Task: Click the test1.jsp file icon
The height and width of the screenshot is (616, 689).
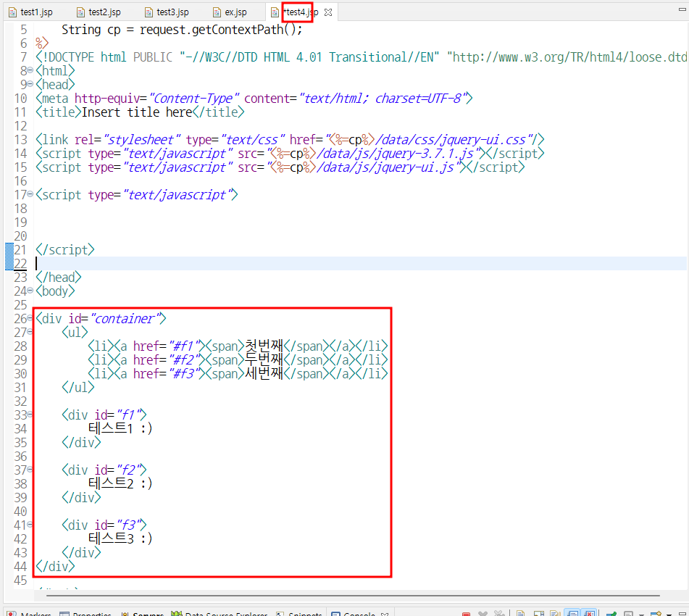Action: click(13, 12)
